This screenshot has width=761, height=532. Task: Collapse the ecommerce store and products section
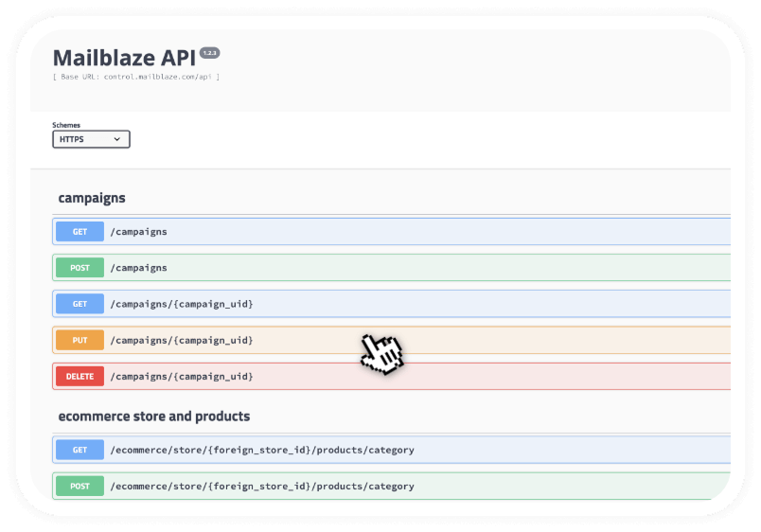[x=154, y=417]
